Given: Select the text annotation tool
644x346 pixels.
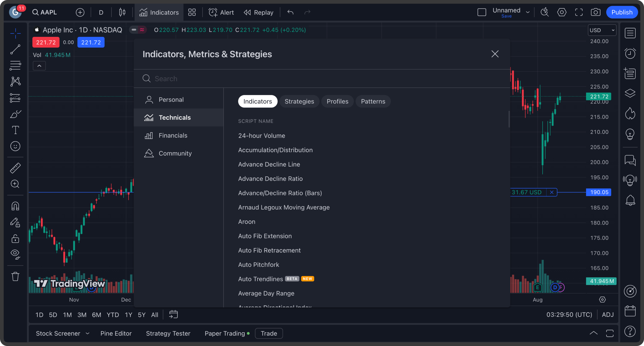Looking at the screenshot, I should (15, 130).
